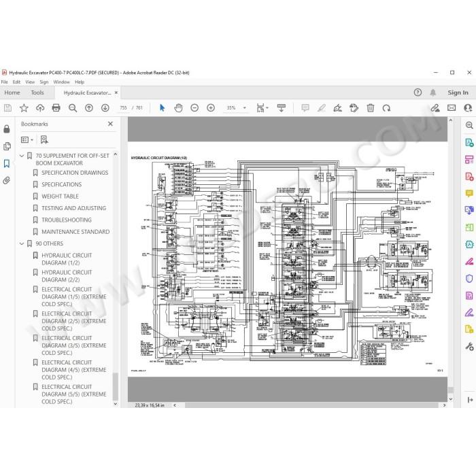Open MAINTENANCE STANDARD bookmark

pyautogui.click(x=75, y=232)
